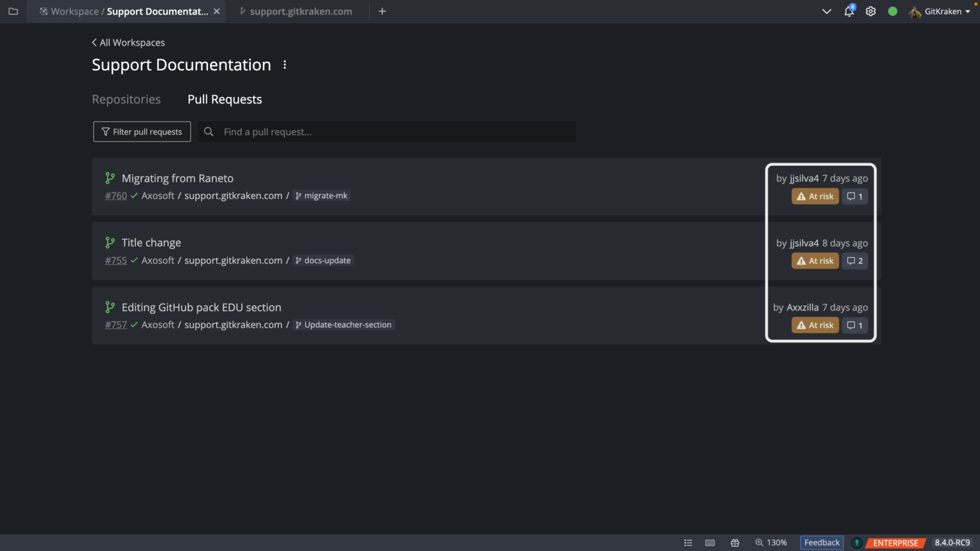Click the 130% zoom level control
Screen dimensions: 980x551
771,543
